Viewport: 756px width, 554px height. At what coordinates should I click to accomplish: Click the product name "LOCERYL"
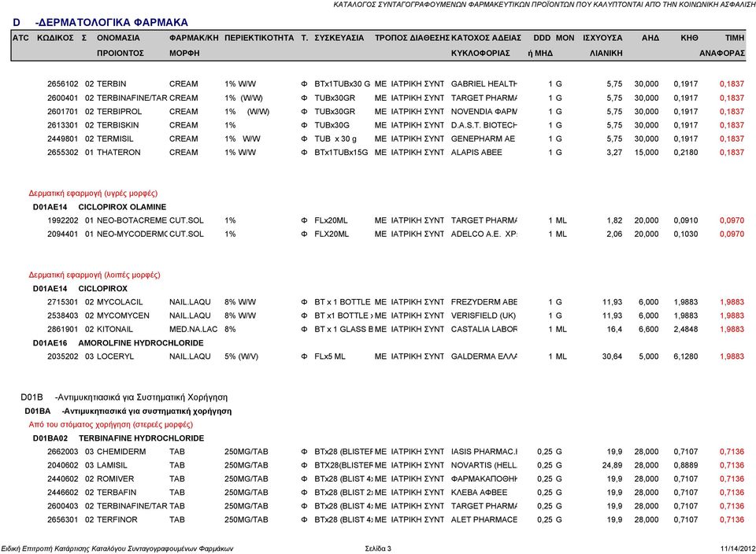[115, 356]
